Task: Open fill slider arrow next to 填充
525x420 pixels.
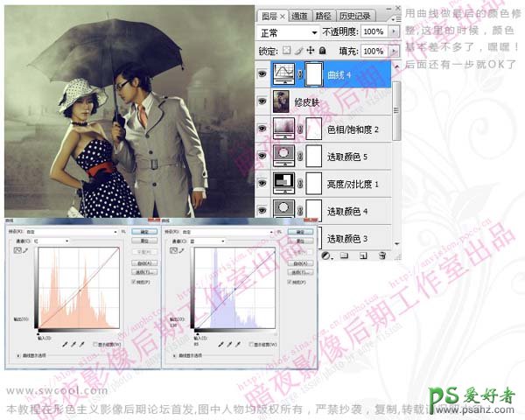Action: [394, 52]
